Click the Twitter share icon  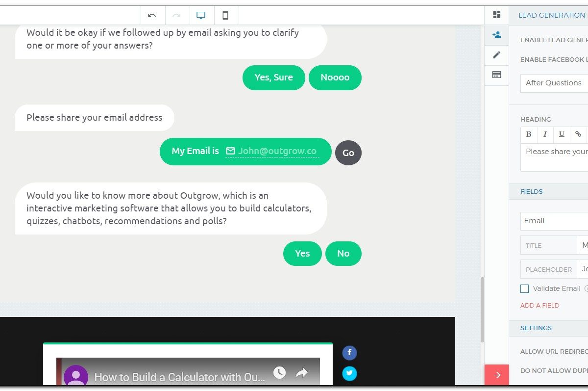pos(349,374)
